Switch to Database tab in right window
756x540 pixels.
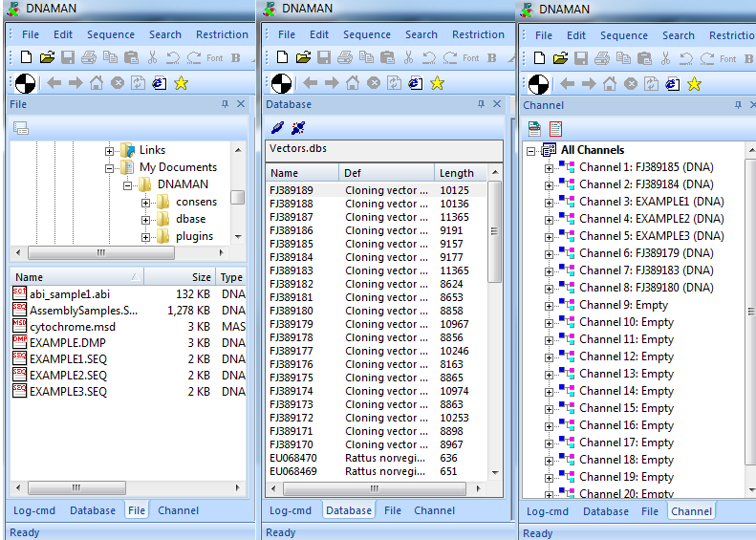pos(606,511)
